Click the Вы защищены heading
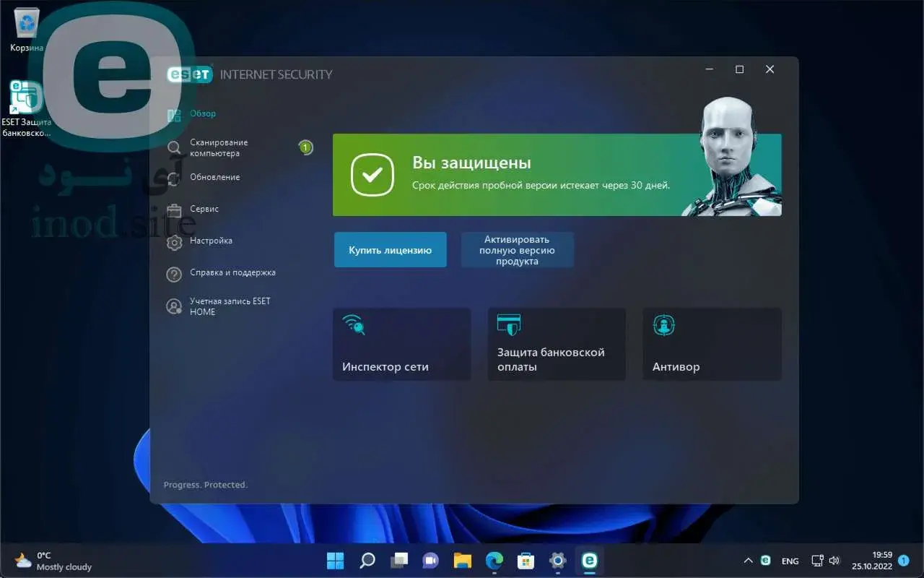924x578 pixels. point(471,163)
